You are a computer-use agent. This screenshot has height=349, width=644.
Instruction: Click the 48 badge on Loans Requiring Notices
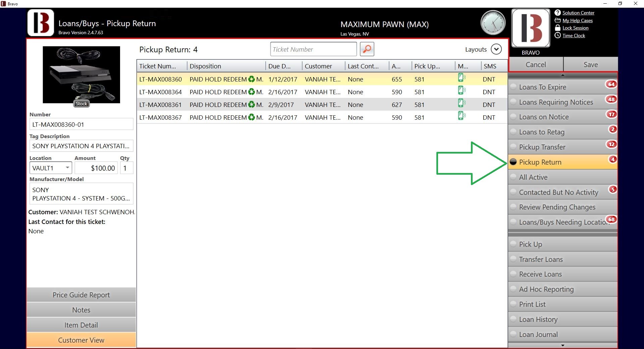[611, 99]
